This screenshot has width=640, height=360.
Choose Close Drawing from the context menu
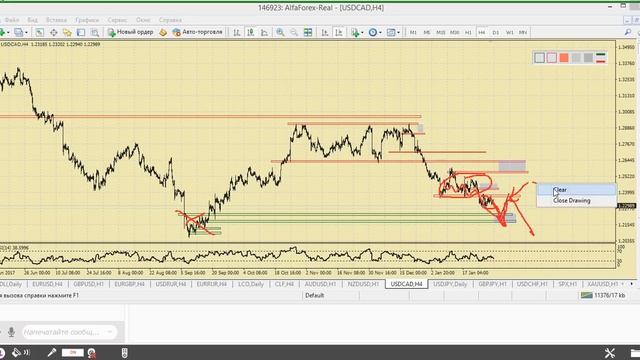tap(576, 200)
